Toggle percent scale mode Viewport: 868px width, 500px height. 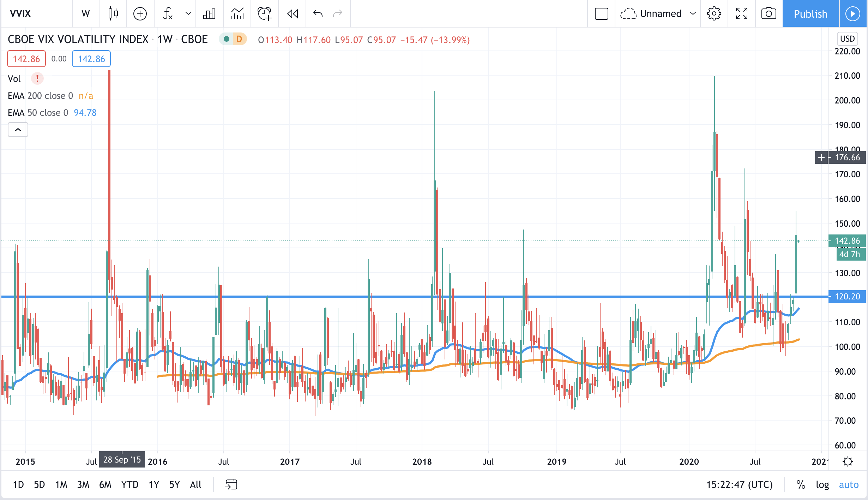pyautogui.click(x=801, y=484)
